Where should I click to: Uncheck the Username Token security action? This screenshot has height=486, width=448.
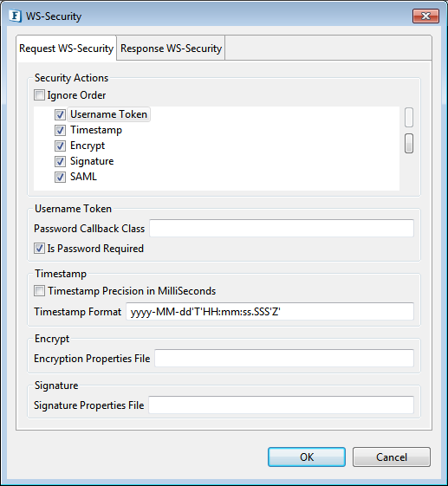(x=60, y=114)
